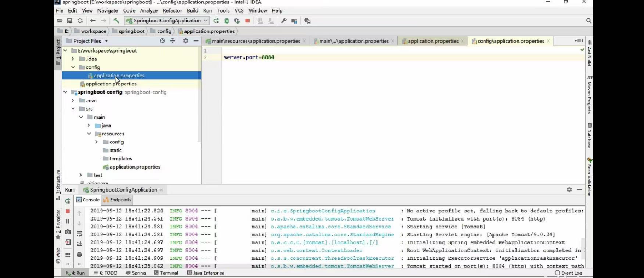Click the camera thread dump icon
This screenshot has width=644, height=278.
pos(68,232)
